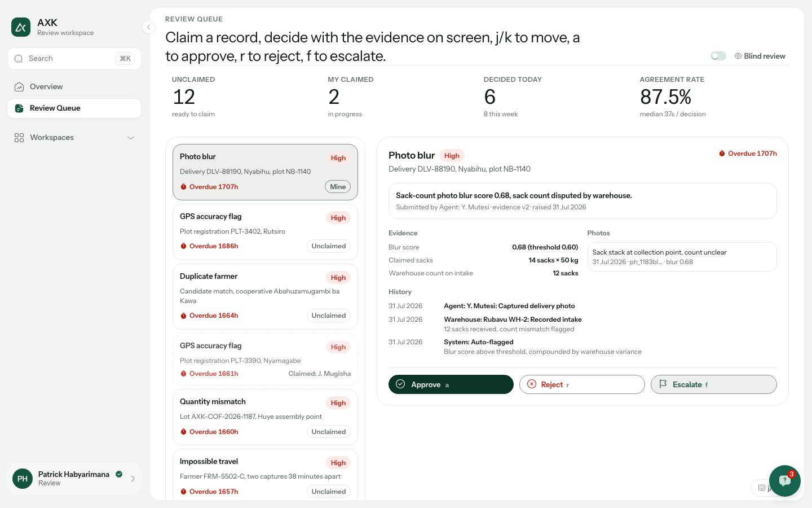The width and height of the screenshot is (812, 508).
Task: Go to Overview in the sidebar
Action: tap(74, 87)
